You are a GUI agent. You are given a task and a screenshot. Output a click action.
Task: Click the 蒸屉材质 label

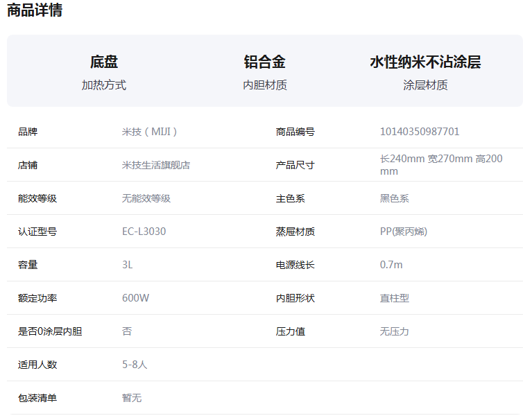295,232
